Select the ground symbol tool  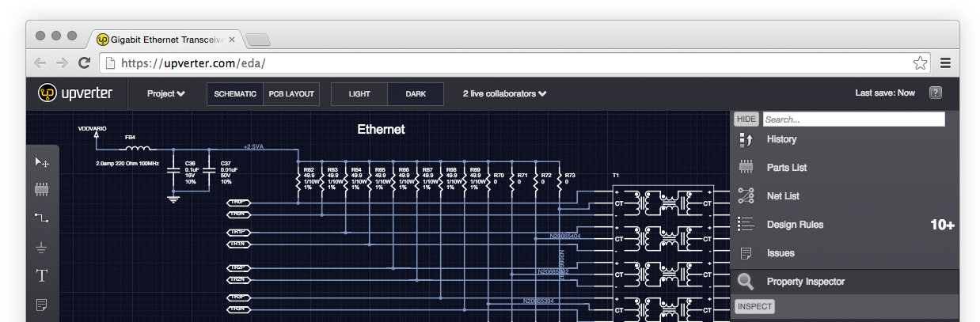42,248
